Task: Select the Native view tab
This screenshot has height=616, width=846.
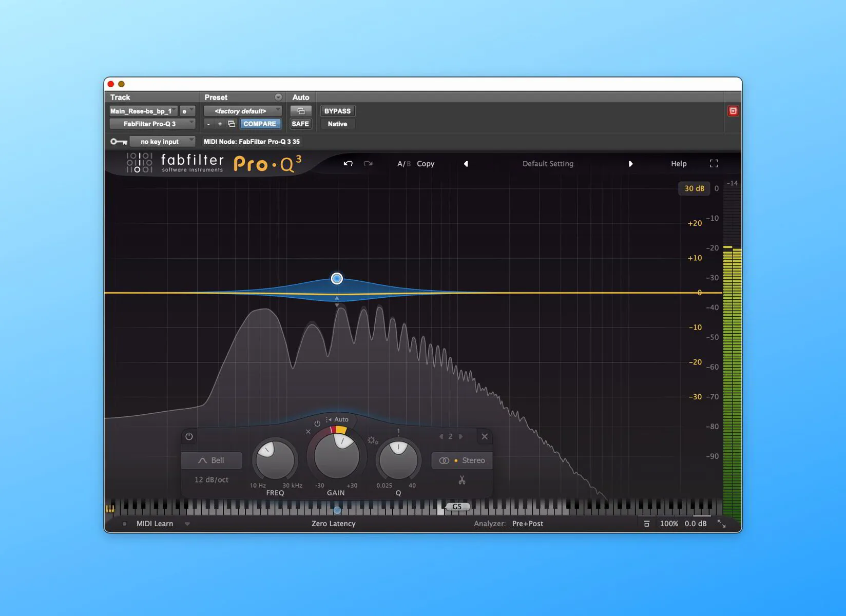Action: tap(337, 124)
